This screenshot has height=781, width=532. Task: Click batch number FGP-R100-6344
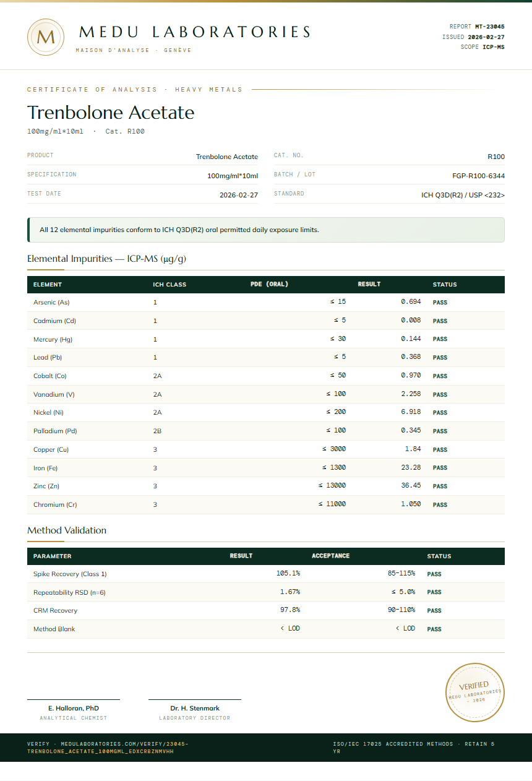[x=479, y=176]
